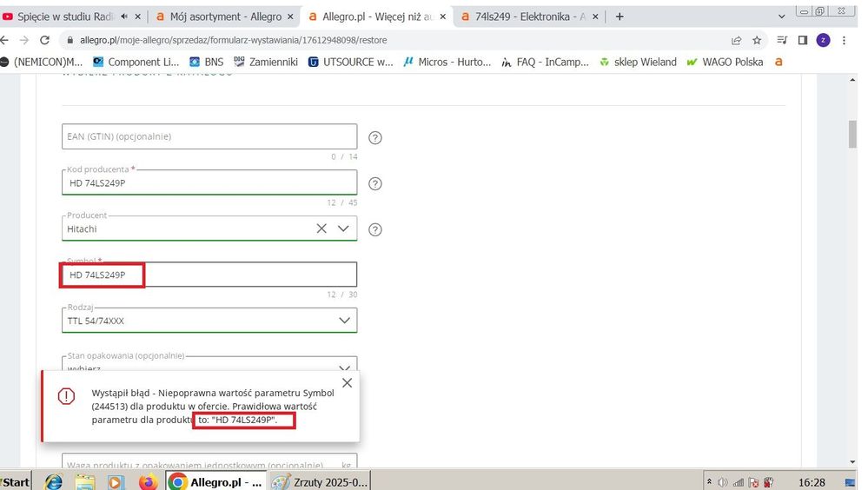The width and height of the screenshot is (868, 490).
Task: Open the BNS bookmark
Action: tap(207, 62)
